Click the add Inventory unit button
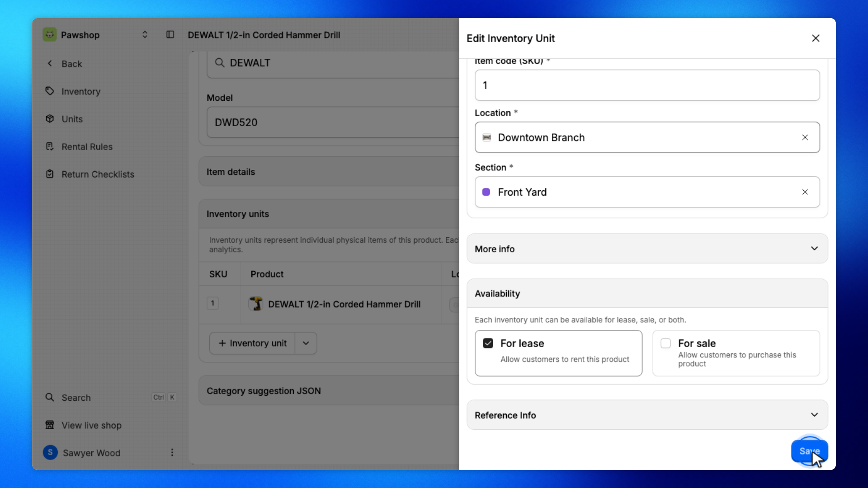The height and width of the screenshot is (488, 868). click(x=252, y=343)
